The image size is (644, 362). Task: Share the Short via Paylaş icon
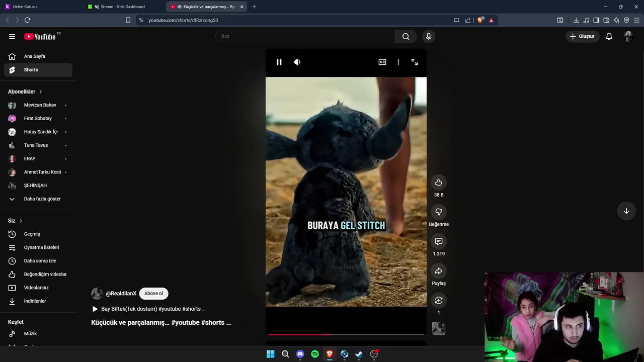point(439,271)
